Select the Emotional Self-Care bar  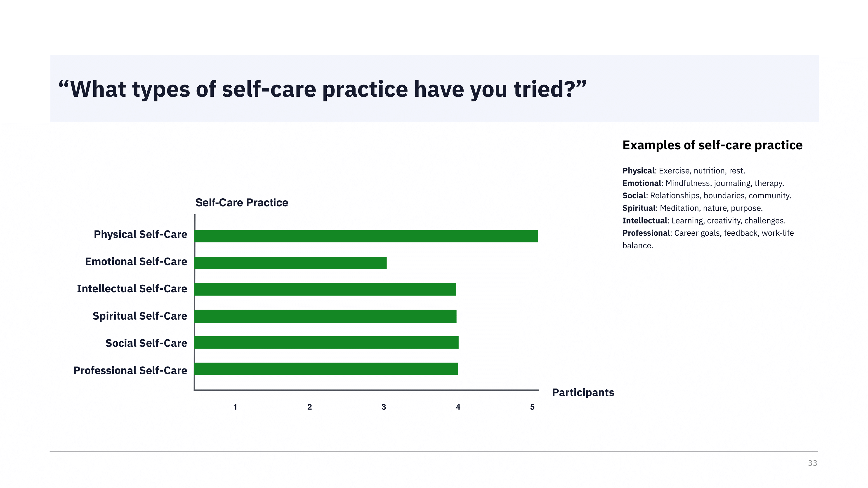tap(290, 263)
